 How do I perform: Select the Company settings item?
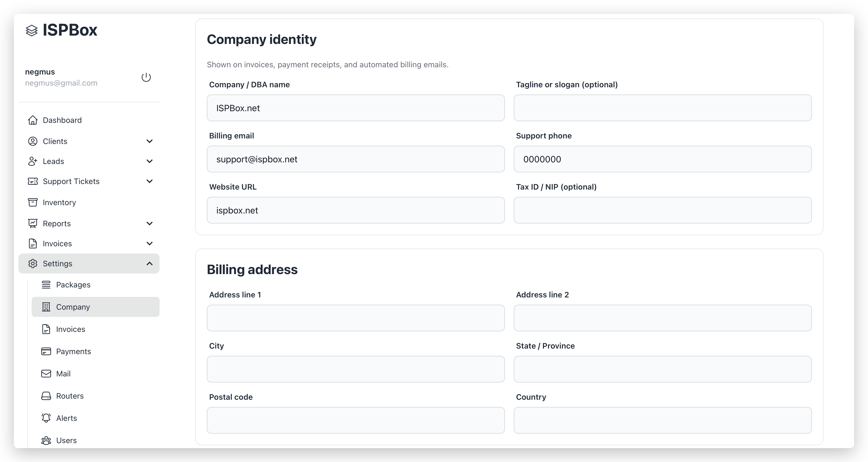coord(73,307)
